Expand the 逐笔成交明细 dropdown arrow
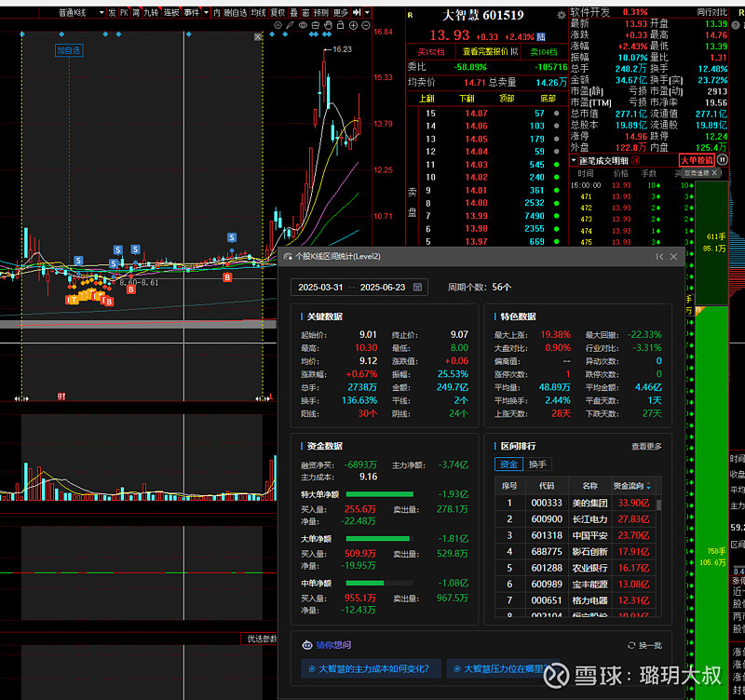The image size is (745, 700). click(574, 160)
